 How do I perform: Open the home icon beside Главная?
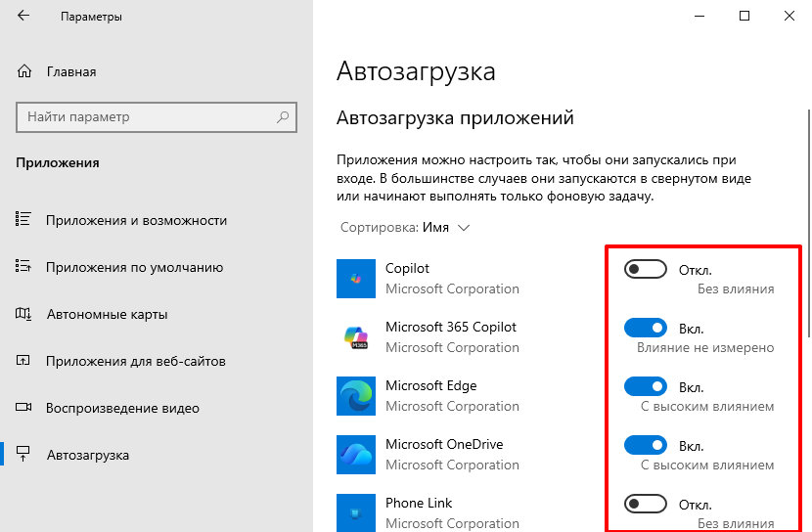[24, 71]
